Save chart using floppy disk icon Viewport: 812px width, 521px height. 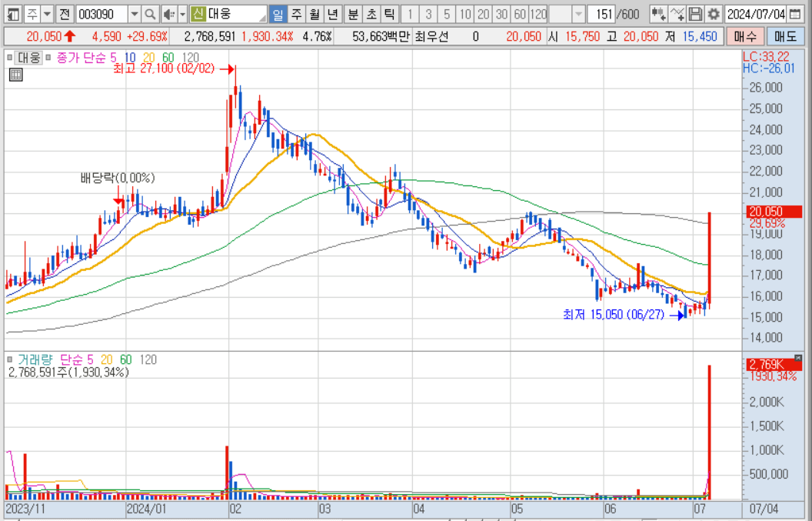coord(695,14)
